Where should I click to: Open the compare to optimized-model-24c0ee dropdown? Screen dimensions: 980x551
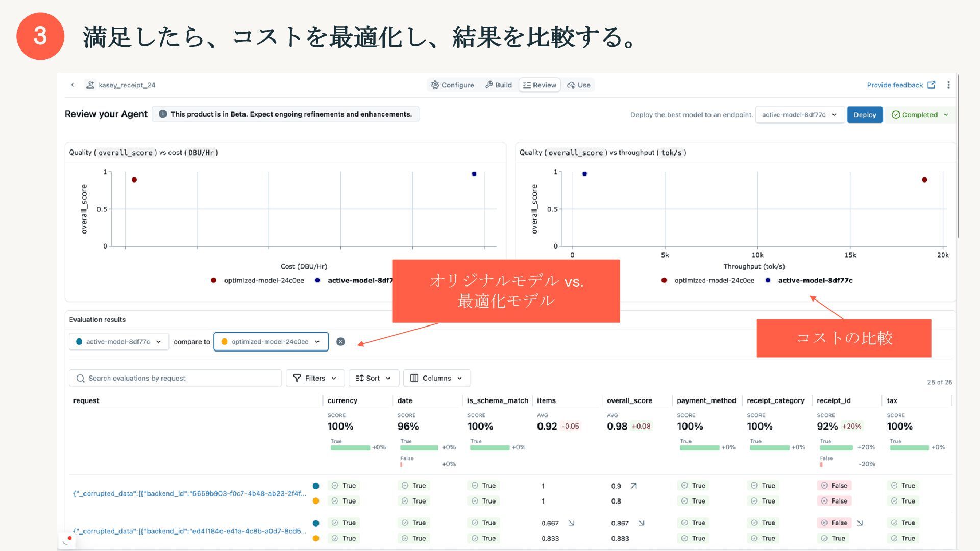click(271, 342)
